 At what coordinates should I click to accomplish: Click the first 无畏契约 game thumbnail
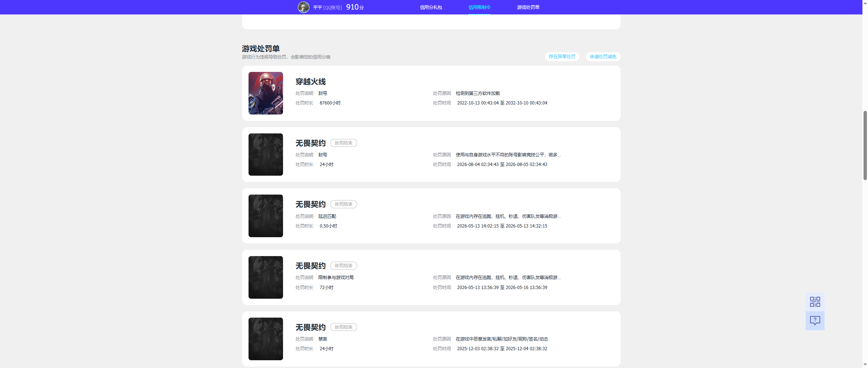(266, 155)
